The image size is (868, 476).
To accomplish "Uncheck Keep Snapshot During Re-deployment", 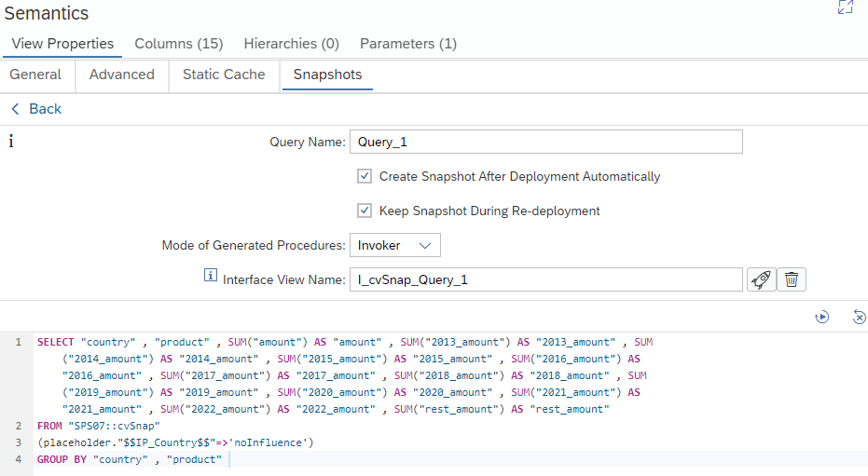I will click(365, 211).
